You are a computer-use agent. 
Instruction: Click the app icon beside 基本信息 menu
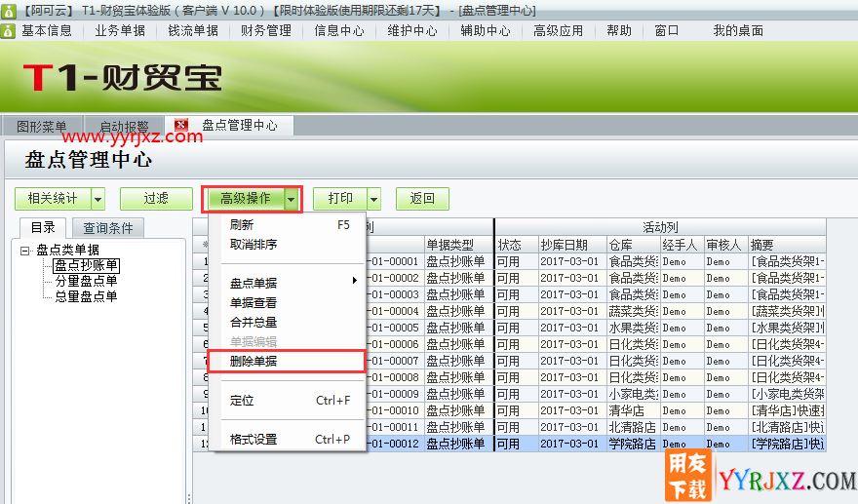tap(8, 30)
